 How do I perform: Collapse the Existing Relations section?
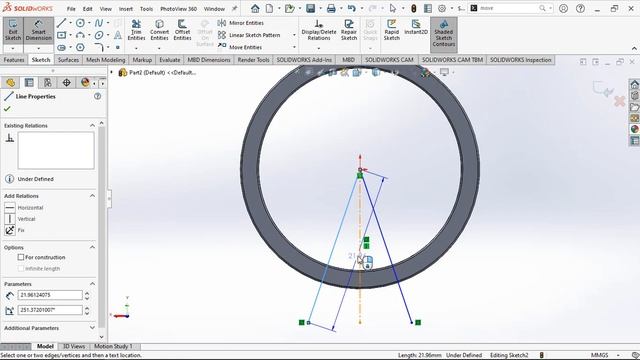tap(92, 125)
